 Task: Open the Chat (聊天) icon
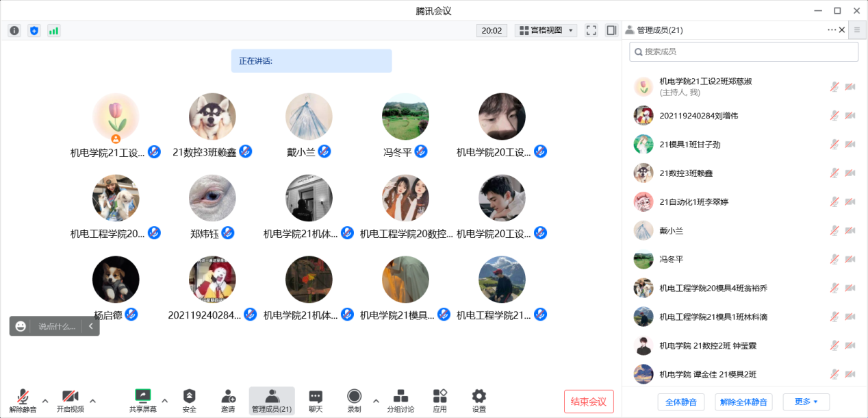point(316,400)
